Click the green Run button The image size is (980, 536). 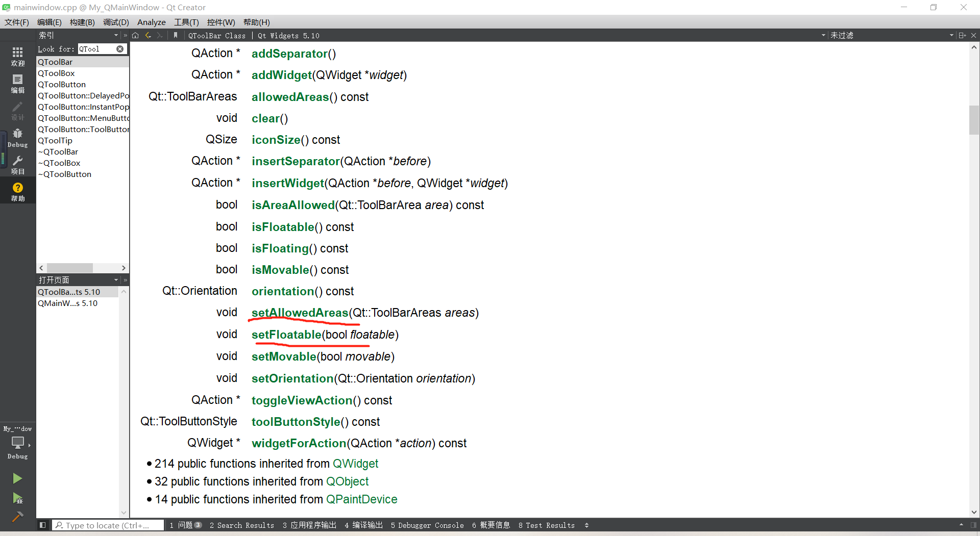coord(17,478)
